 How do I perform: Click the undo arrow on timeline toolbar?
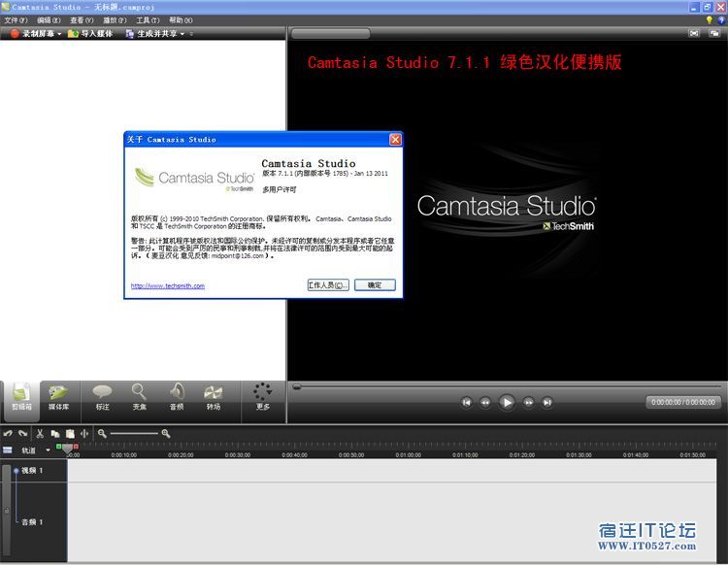coord(8,434)
